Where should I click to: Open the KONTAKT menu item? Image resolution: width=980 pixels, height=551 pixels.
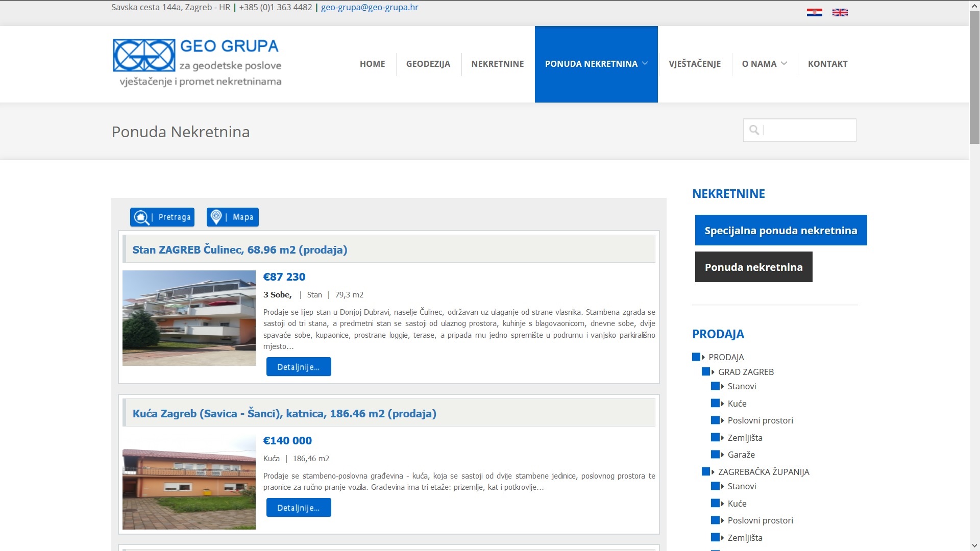[827, 64]
